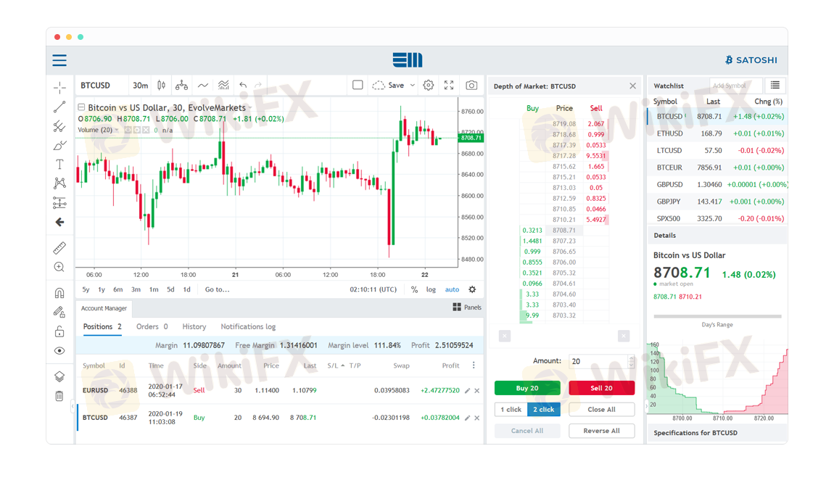The width and height of the screenshot is (834, 504).
Task: Select the Text annotation tool
Action: (59, 165)
